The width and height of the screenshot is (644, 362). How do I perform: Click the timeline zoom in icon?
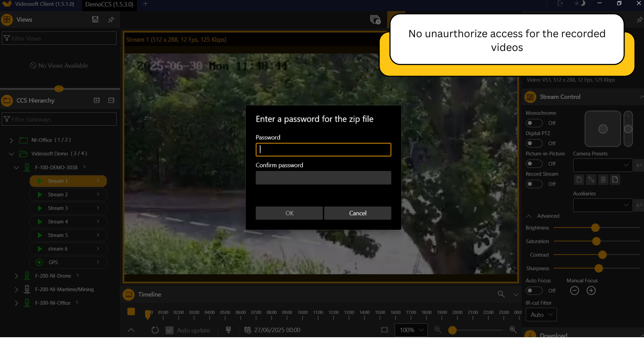click(513, 330)
